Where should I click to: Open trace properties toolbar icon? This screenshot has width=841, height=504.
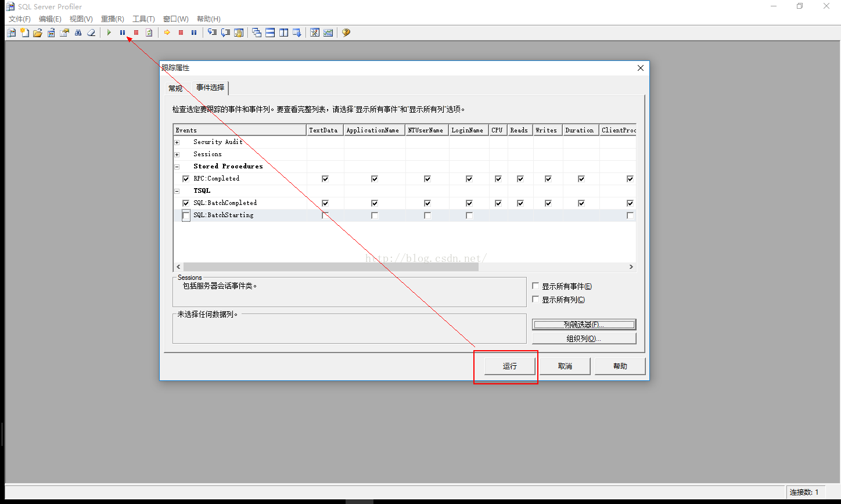coord(64,33)
